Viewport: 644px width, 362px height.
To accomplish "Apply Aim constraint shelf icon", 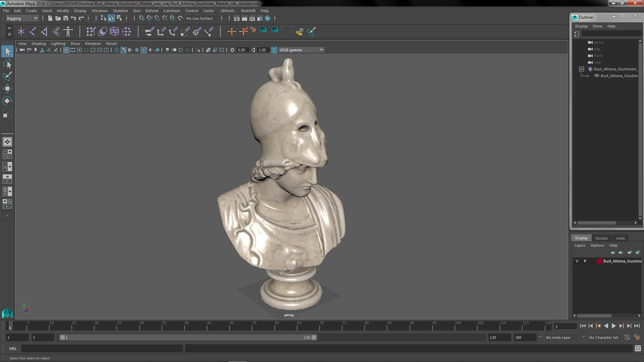I will [197, 32].
